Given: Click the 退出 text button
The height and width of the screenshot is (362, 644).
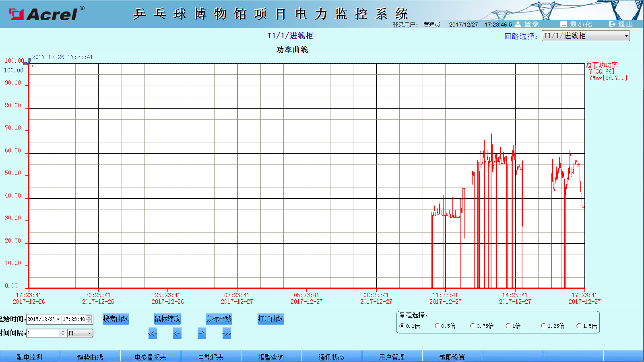Looking at the screenshot, I should click(x=626, y=24).
